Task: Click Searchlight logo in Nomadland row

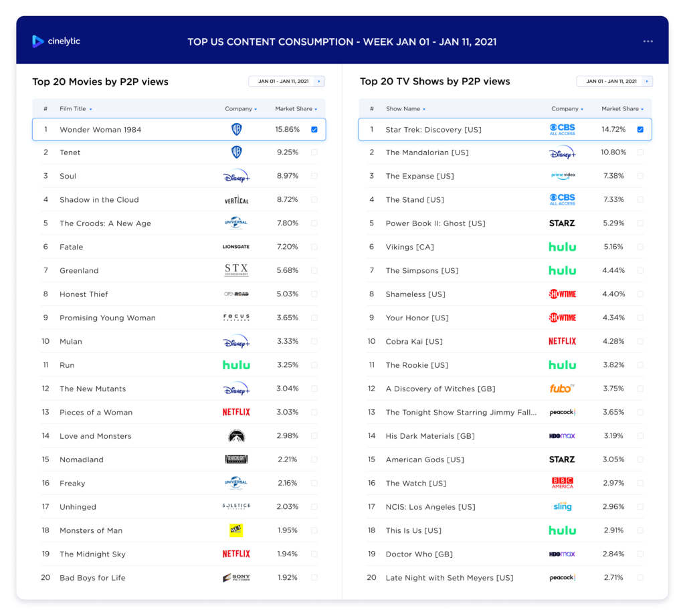Action: 236,459
